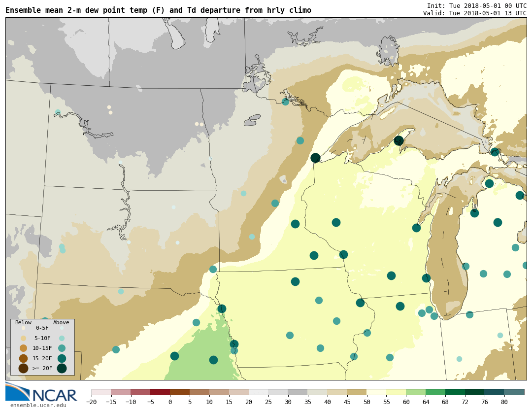Click the tiny cream Below 0-5F legend dot
Image resolution: width=532 pixels, height=411 pixels.
[24, 328]
